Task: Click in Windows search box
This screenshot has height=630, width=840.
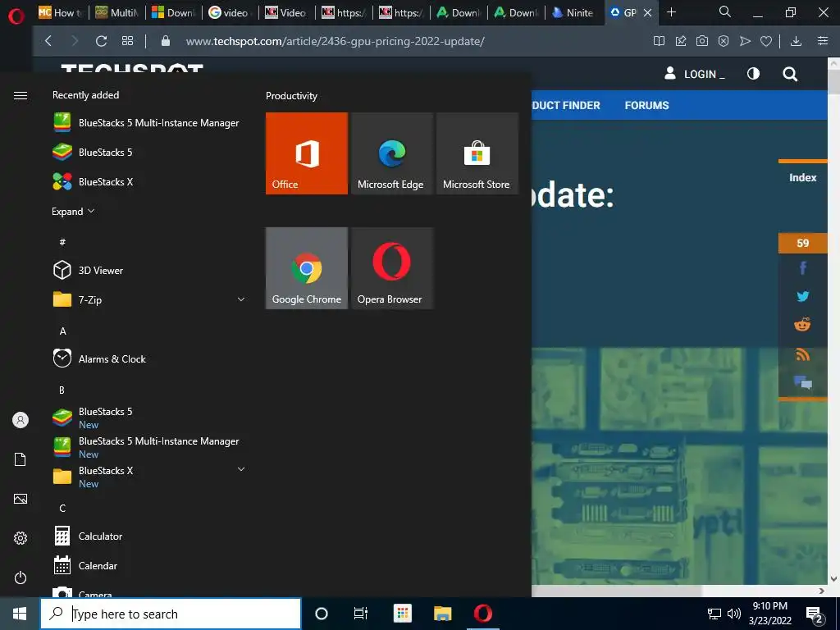Action: click(x=171, y=614)
